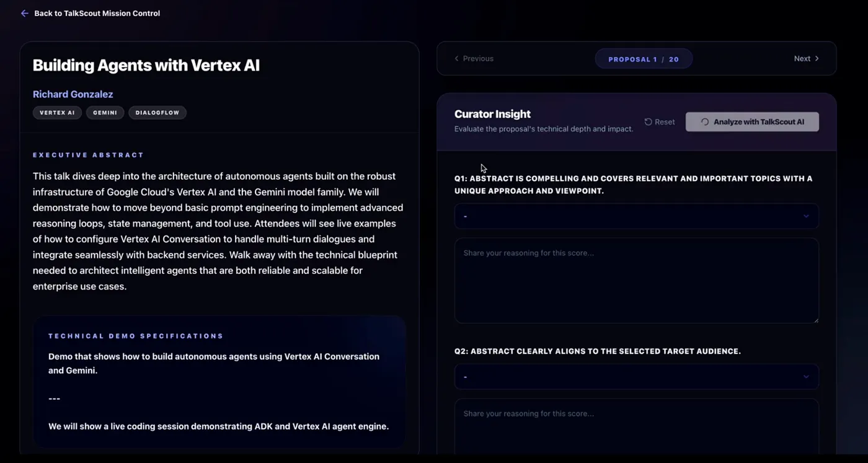Select the VERTEX AI tag
Screen dimensions: 868x463
(57, 113)
